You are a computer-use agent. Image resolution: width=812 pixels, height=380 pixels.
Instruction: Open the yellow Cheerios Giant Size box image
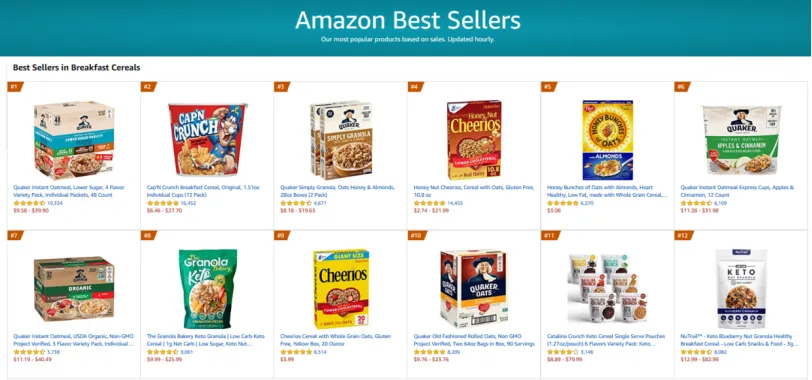[x=341, y=289]
